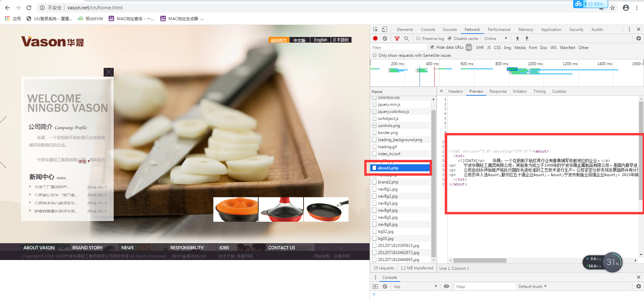Bookmark this page with the star icon
The width and height of the screenshot is (644, 301).
coord(612,8)
